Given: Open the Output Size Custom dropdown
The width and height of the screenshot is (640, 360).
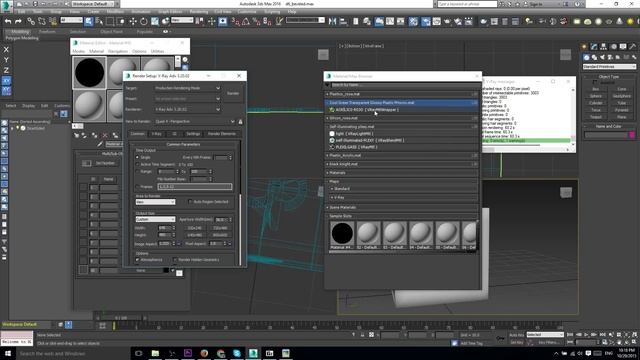Looking at the screenshot, I should 155,219.
